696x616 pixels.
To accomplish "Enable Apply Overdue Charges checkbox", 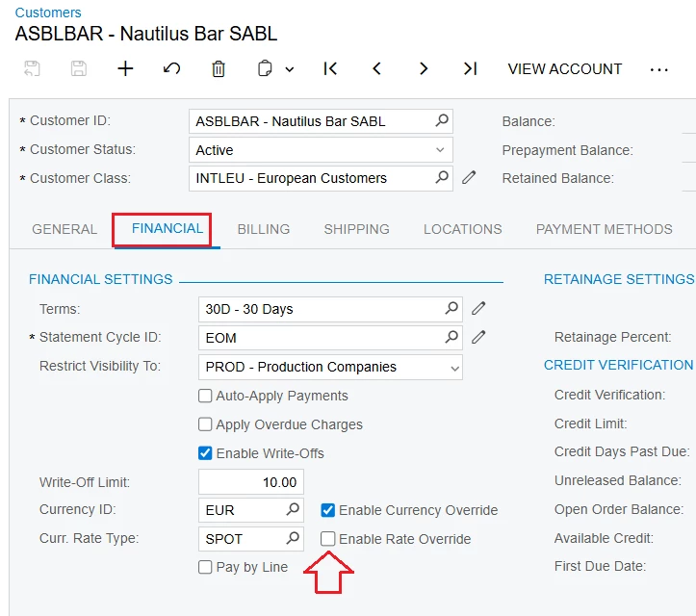I will click(205, 424).
